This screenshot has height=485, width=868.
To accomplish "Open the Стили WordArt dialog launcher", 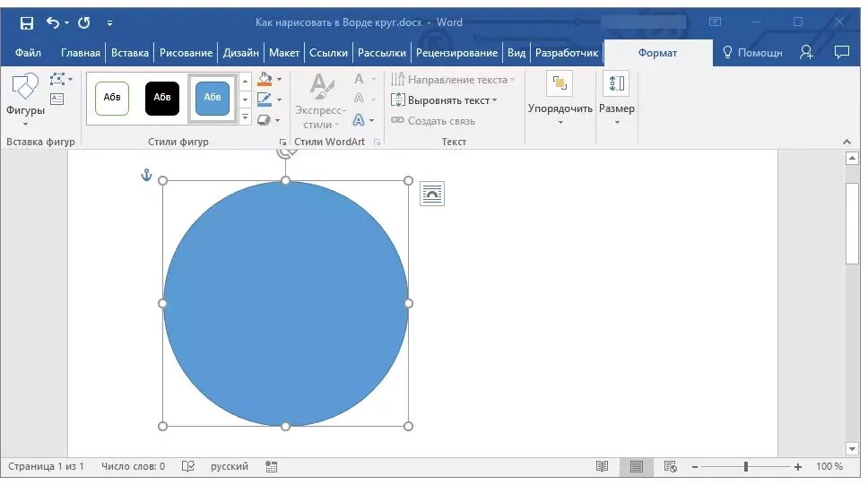I will pyautogui.click(x=377, y=143).
